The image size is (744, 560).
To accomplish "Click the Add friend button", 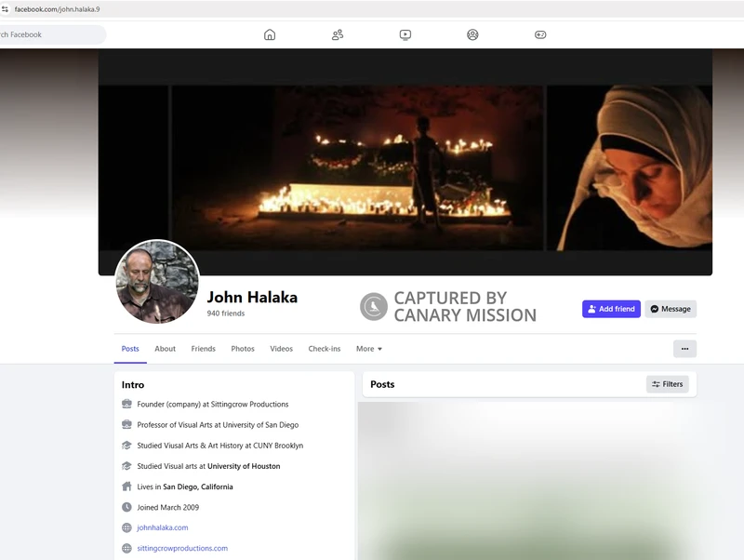I will tap(611, 309).
